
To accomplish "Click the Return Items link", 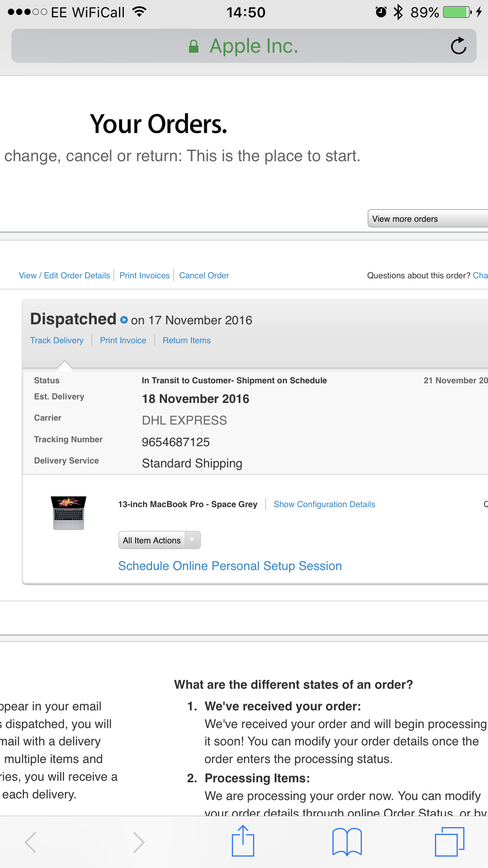I will pyautogui.click(x=187, y=340).
